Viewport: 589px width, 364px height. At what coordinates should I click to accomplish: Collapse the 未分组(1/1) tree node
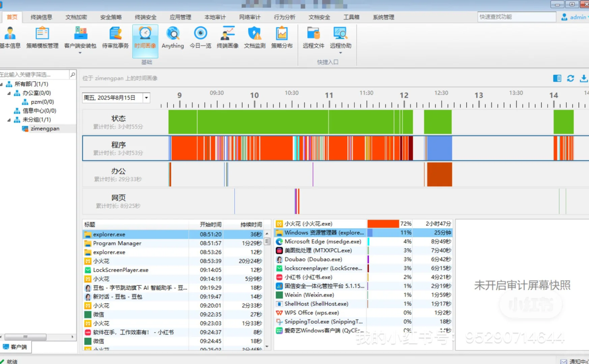[9, 120]
